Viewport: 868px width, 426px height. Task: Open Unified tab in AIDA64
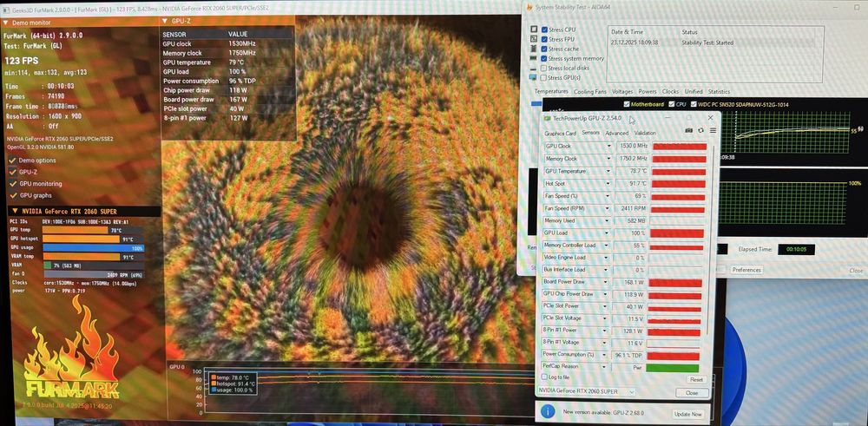[693, 92]
